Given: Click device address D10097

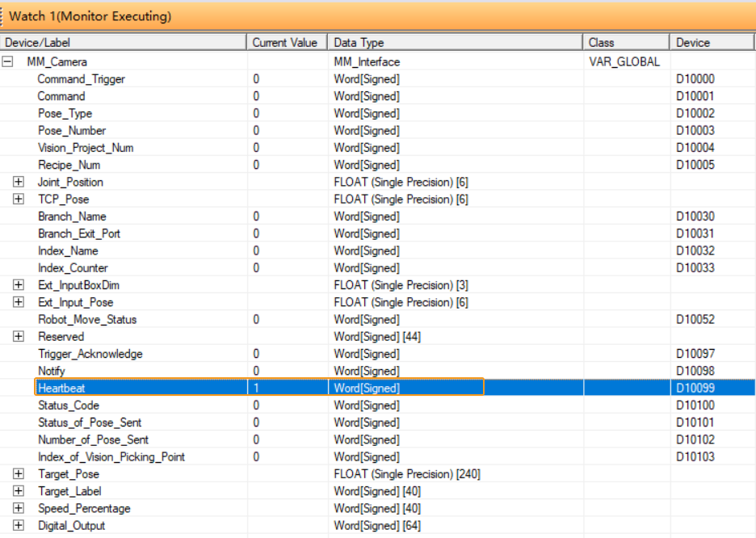Looking at the screenshot, I should pyautogui.click(x=695, y=354).
